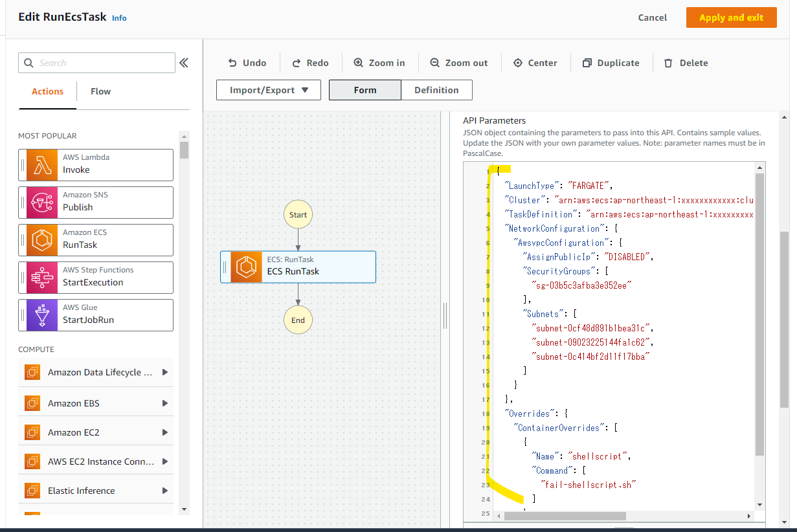Click the Zoom in toolbar icon
This screenshot has height=532, width=797.
[x=359, y=62]
